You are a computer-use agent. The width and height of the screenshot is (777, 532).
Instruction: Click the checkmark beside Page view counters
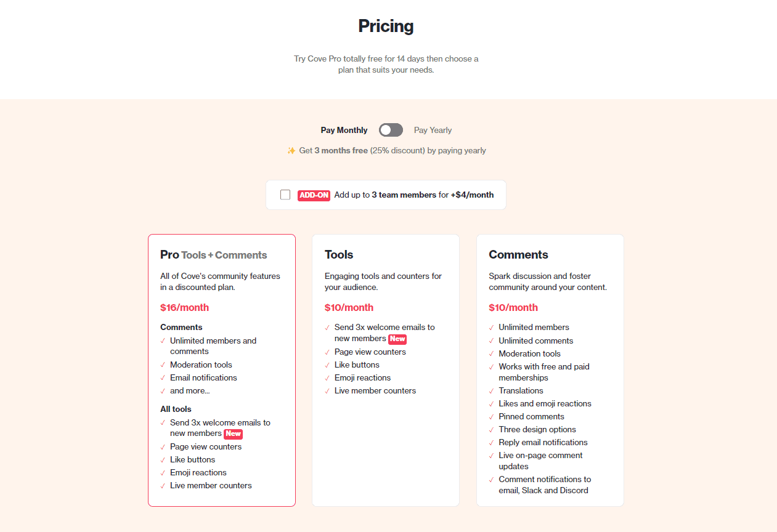click(x=327, y=352)
